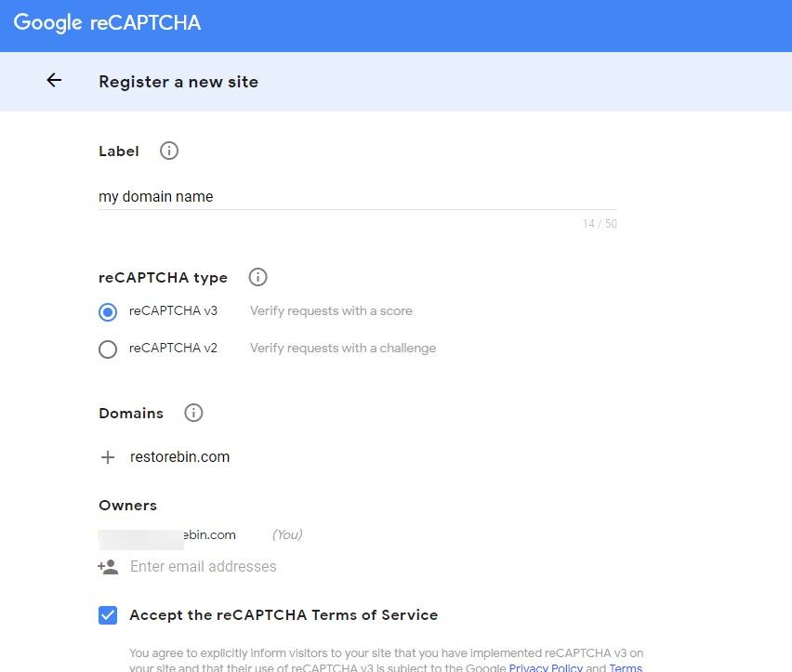Image resolution: width=792 pixels, height=672 pixels.
Task: Click the add-person icon under Owners
Action: pyautogui.click(x=108, y=566)
